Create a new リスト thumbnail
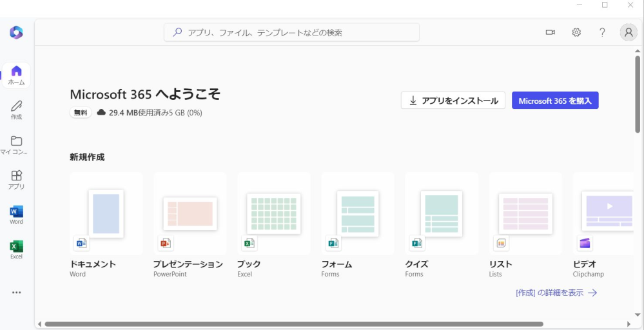 tap(525, 214)
